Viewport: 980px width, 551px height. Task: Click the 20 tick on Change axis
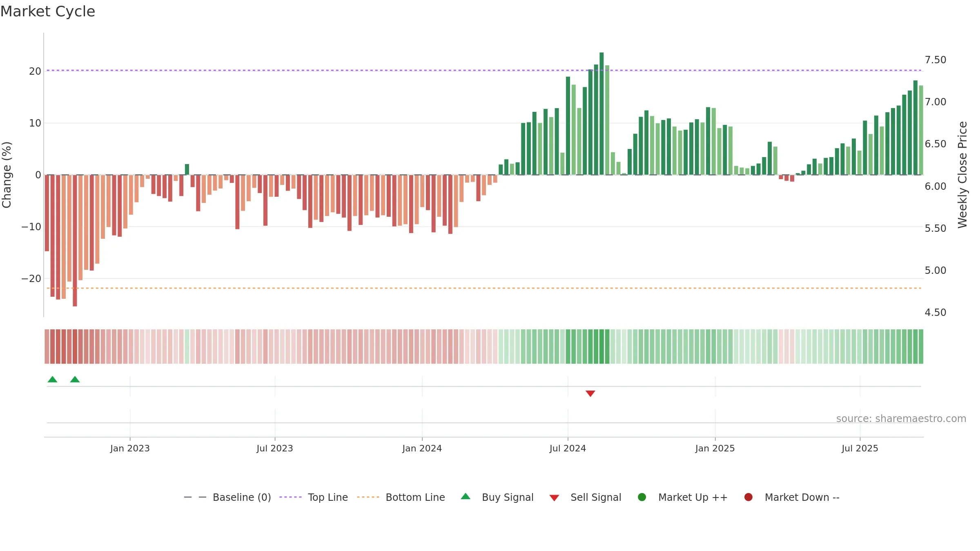(x=35, y=71)
